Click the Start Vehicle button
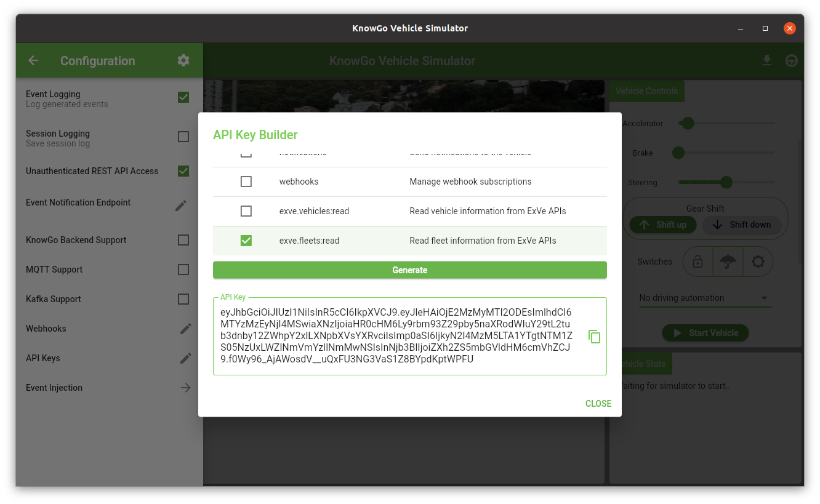The height and width of the screenshot is (504, 820). click(705, 333)
